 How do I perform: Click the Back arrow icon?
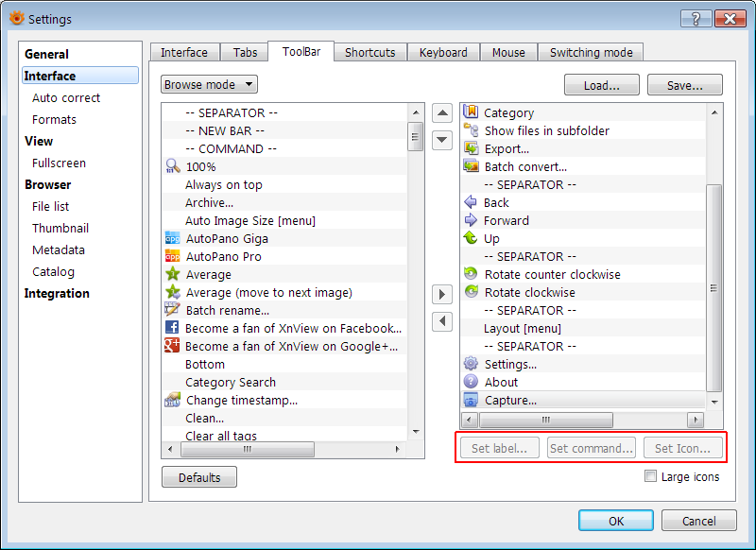pos(471,202)
